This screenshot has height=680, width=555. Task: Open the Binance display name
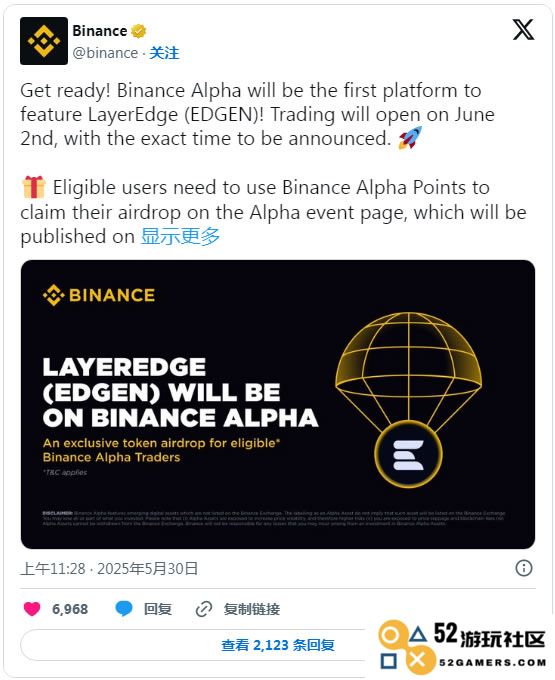point(100,31)
